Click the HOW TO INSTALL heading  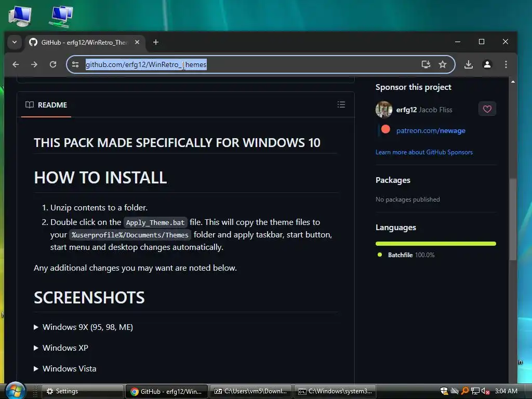pos(100,178)
